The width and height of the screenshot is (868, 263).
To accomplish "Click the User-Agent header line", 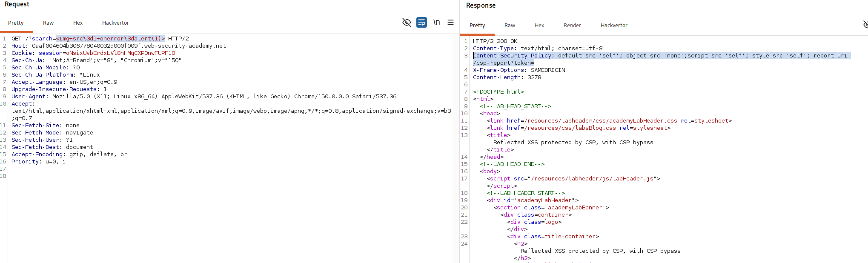I will point(204,97).
